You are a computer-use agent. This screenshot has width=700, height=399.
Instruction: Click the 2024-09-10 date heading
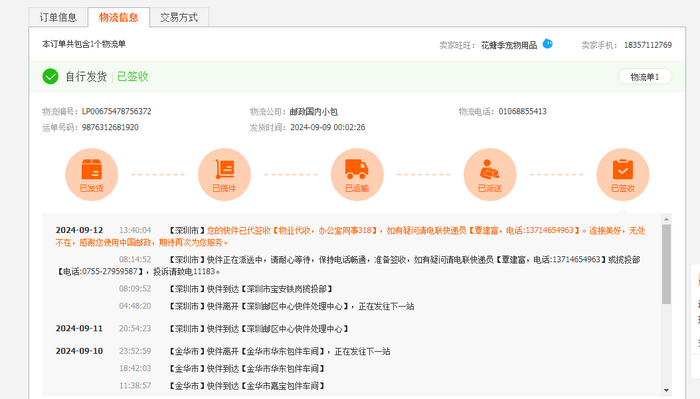coord(79,351)
